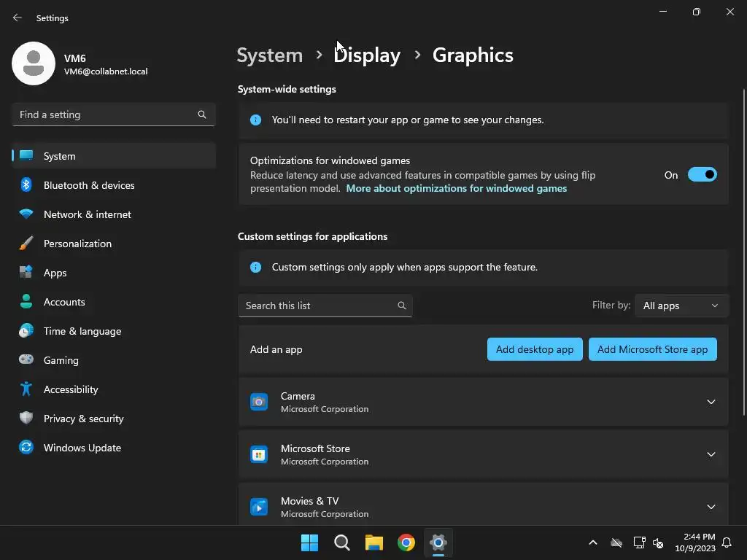Viewport: 747px width, 560px height.
Task: Click the Accessibility label in sidebar
Action: click(71, 389)
